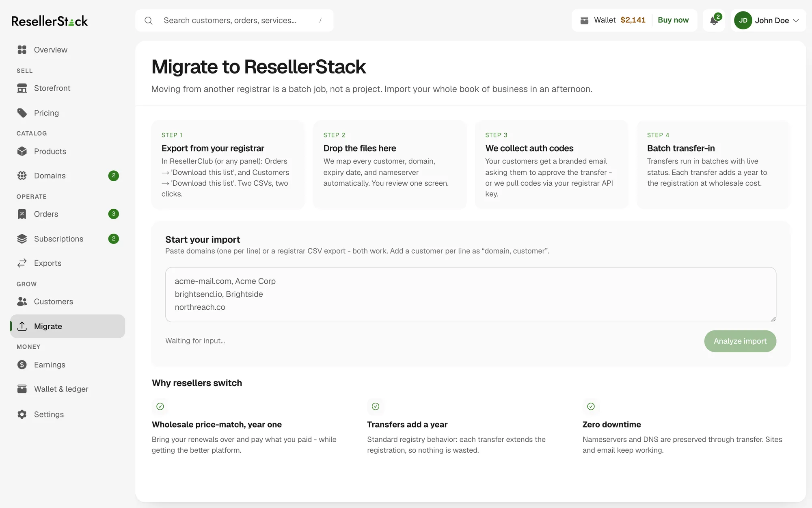Click the Subscriptions layers icon
Screen dimensions: 812x508
point(22,239)
